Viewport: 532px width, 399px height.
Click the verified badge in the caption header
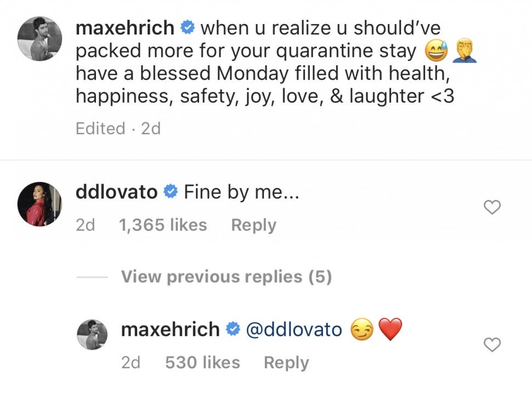188,27
